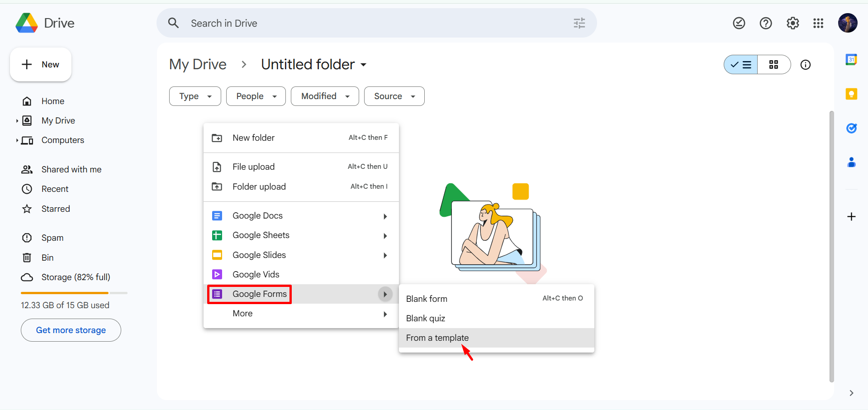The width and height of the screenshot is (868, 410).
Task: Click Get more storage button
Action: click(71, 330)
